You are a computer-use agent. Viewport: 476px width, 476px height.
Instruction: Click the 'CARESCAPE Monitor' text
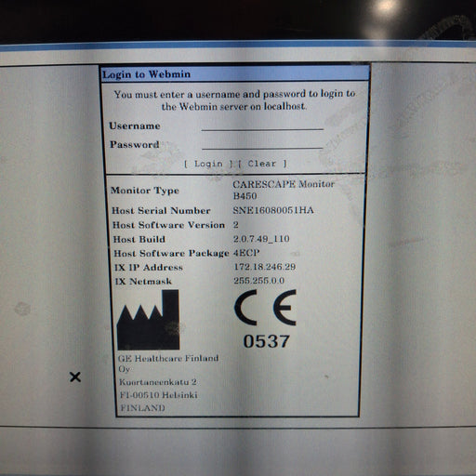click(x=284, y=184)
